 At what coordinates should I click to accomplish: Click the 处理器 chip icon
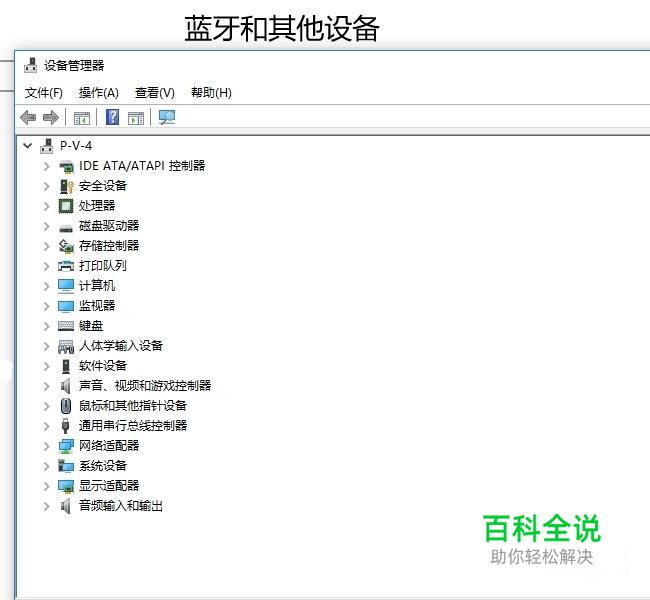point(66,206)
